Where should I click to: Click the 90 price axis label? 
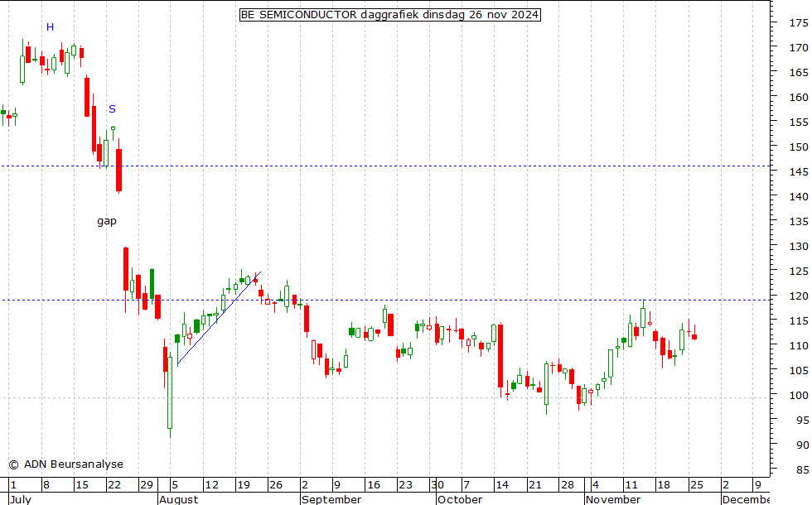(802, 445)
